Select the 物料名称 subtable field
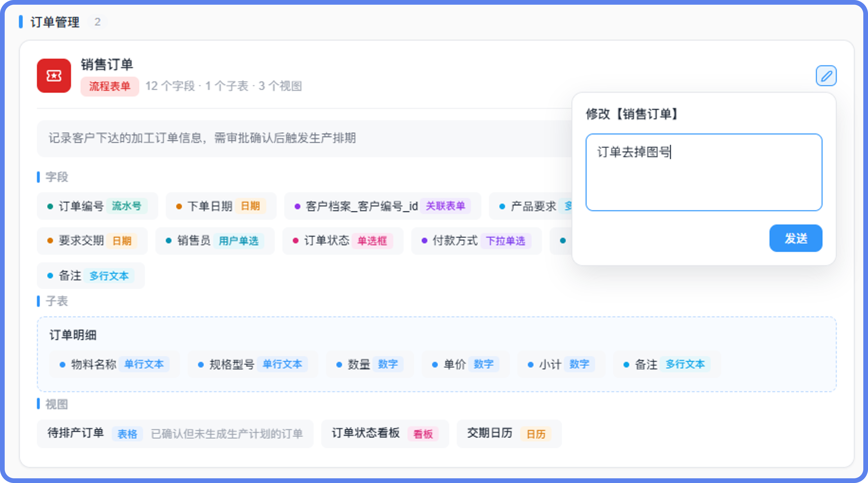Image resolution: width=868 pixels, height=483 pixels. [115, 364]
